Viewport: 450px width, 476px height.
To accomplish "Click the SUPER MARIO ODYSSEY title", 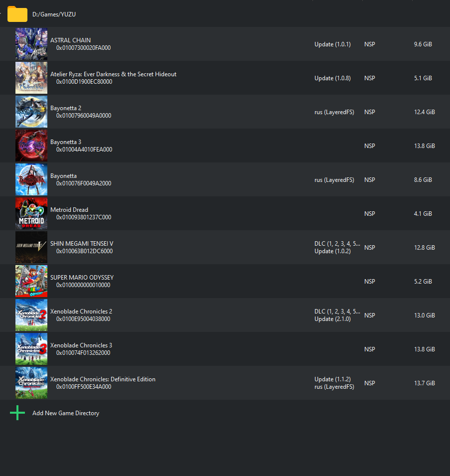I will point(82,278).
